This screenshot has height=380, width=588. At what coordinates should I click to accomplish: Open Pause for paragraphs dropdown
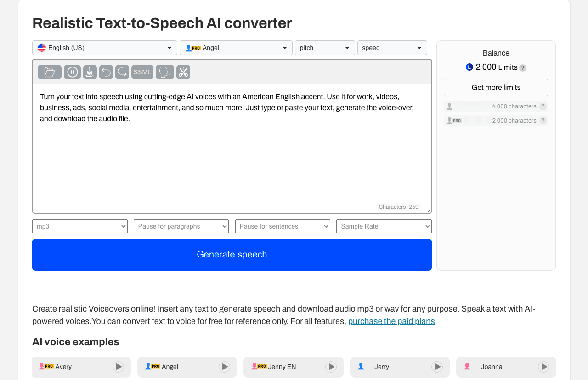pyautogui.click(x=181, y=226)
